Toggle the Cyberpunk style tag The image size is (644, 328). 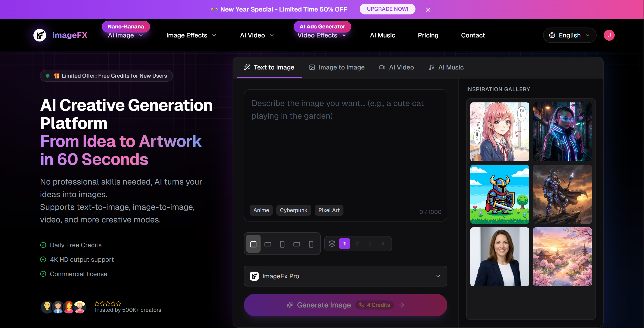point(293,210)
